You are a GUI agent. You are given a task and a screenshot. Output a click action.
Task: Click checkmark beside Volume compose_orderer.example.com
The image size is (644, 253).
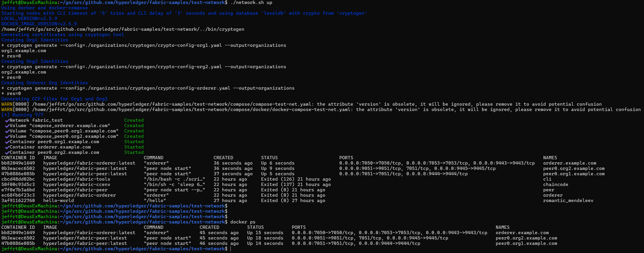[7, 125]
